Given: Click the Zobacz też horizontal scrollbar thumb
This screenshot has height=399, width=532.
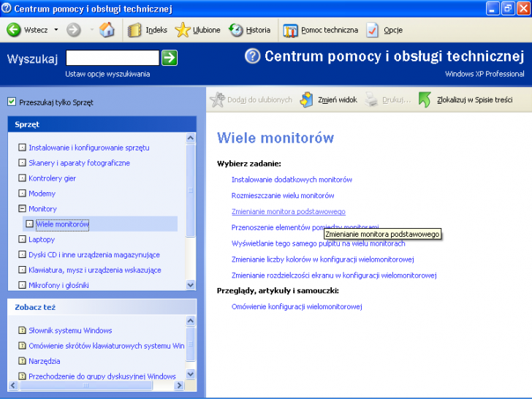Looking at the screenshot, I should [86, 385].
